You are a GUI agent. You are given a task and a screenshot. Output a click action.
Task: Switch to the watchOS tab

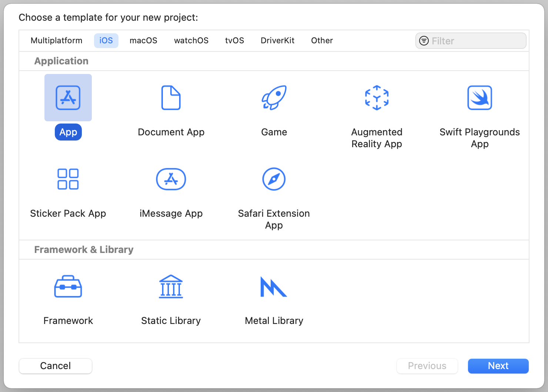(191, 41)
